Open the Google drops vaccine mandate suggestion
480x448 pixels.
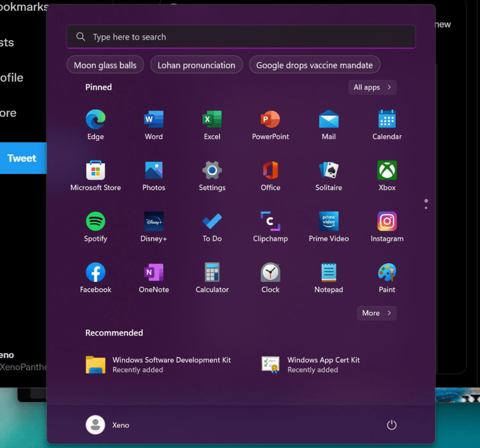314,64
